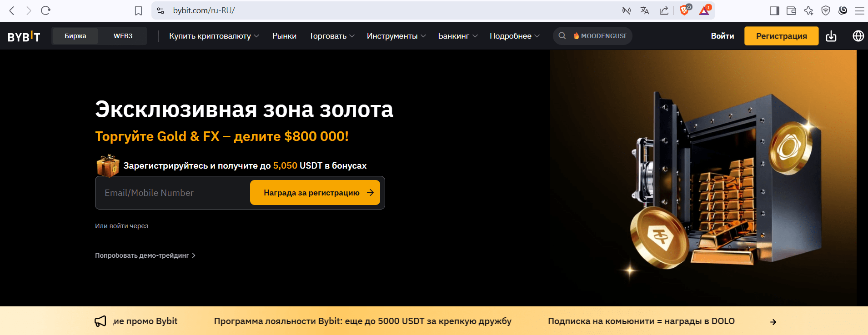This screenshot has height=335, width=868.
Task: Focus the Email/Mobile Number input field
Action: [173, 193]
